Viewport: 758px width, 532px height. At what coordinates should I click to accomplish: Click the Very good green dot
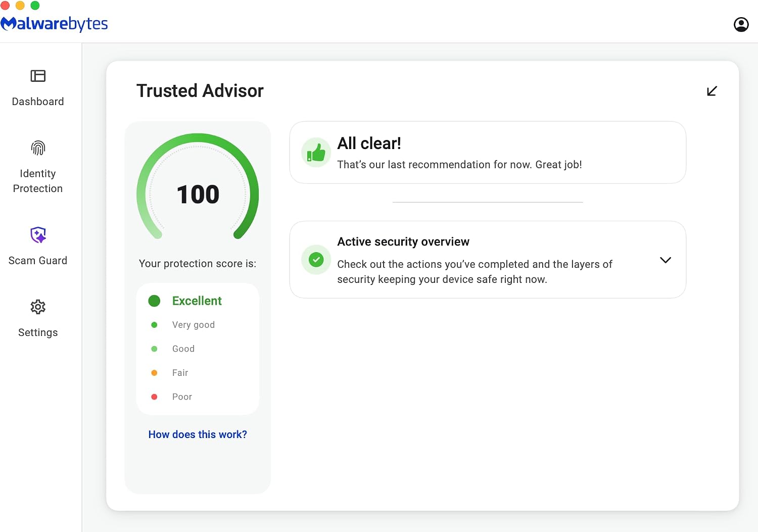tap(154, 325)
